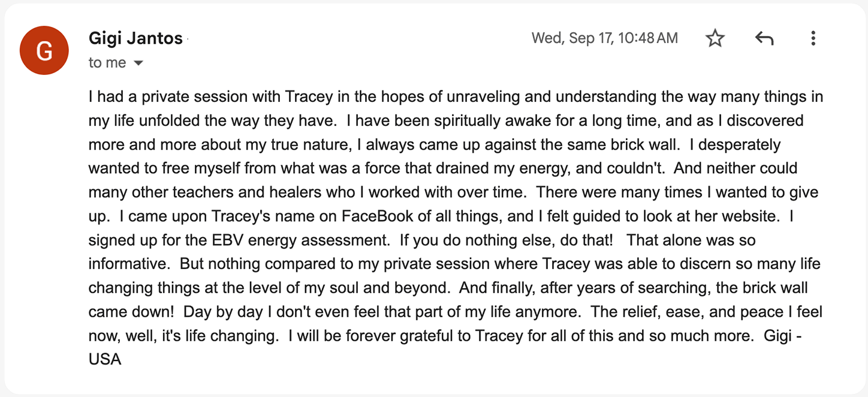Click the orange G sender avatar
The height and width of the screenshot is (397, 868).
pyautogui.click(x=44, y=51)
